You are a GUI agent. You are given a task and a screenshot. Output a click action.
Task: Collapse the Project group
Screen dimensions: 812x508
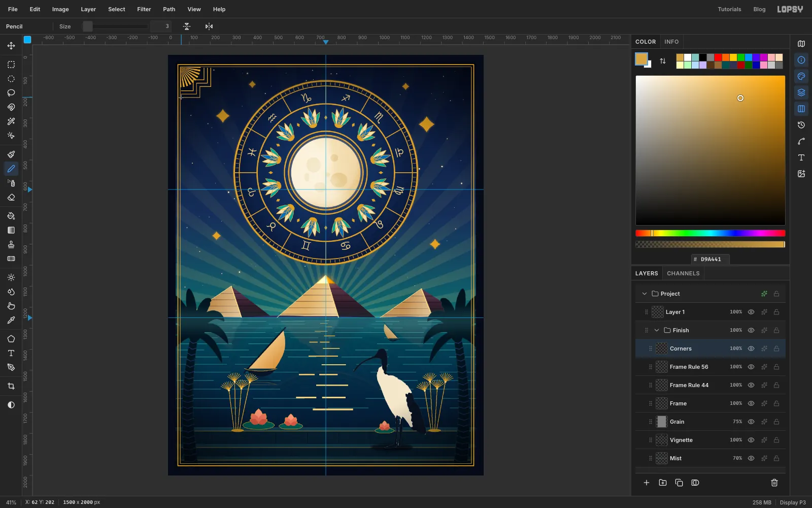pyautogui.click(x=645, y=294)
